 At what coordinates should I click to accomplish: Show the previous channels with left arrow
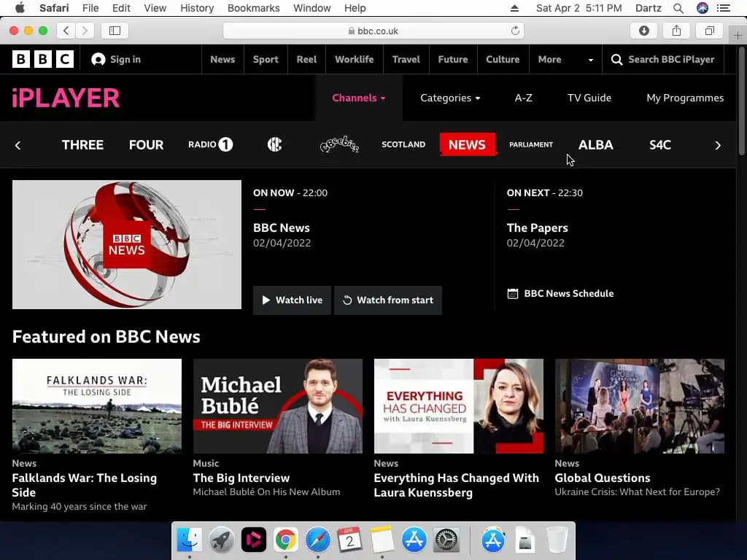click(x=18, y=145)
